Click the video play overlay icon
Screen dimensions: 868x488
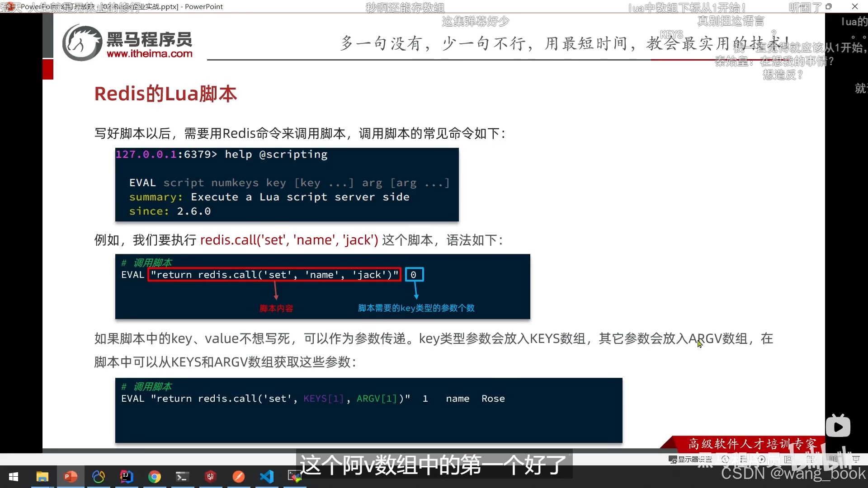(838, 427)
